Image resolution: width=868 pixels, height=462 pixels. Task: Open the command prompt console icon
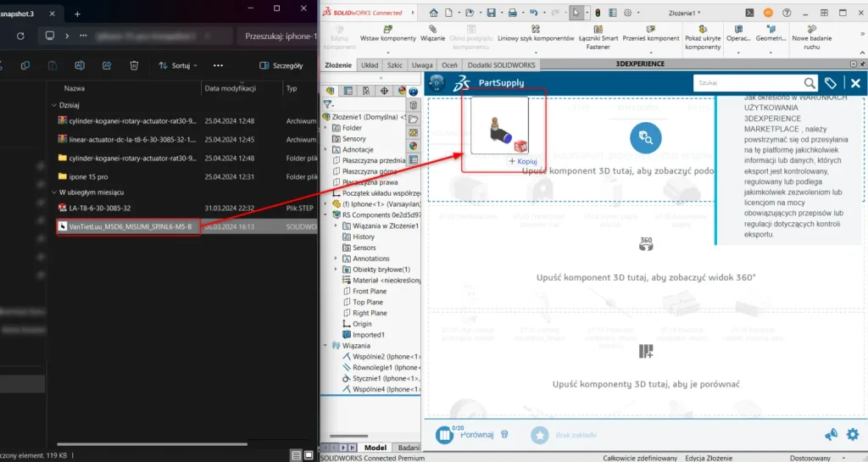click(749, 13)
